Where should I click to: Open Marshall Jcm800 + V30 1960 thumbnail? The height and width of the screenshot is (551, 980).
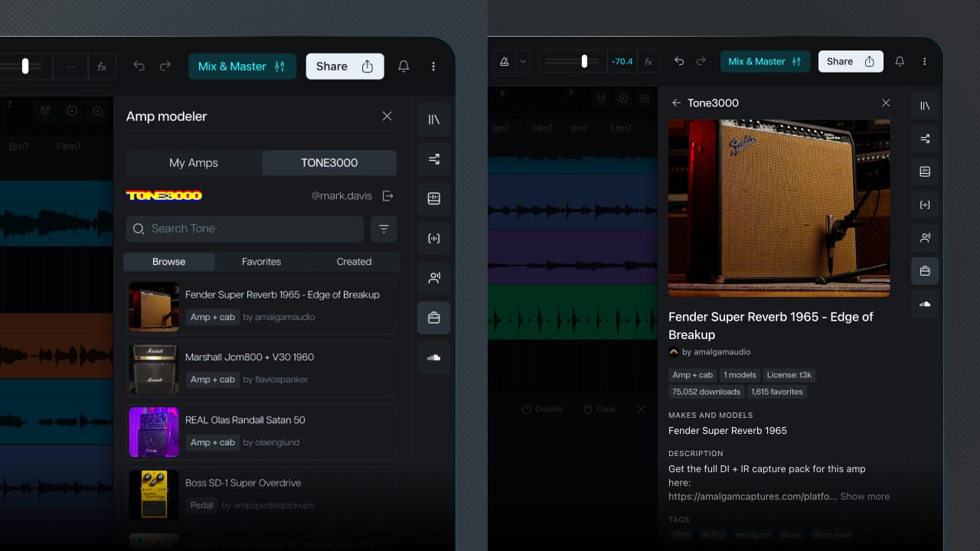154,370
